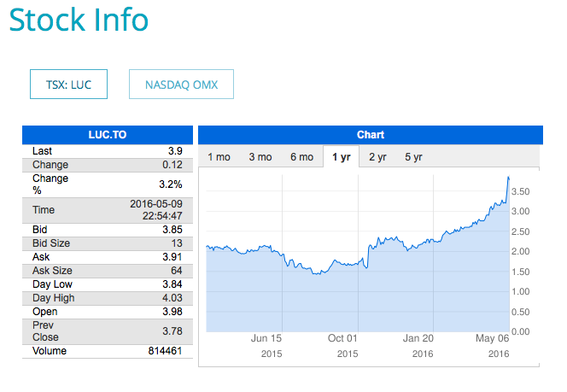The height and width of the screenshot is (392, 567).
Task: Select the Volume figure 814461
Action: click(164, 351)
